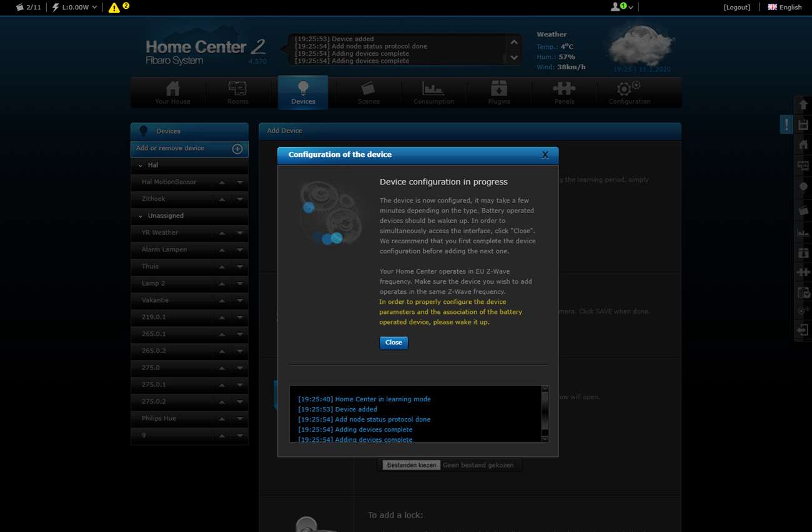The image size is (812, 532).
Task: Collapse the Hal room section
Action: click(x=141, y=166)
